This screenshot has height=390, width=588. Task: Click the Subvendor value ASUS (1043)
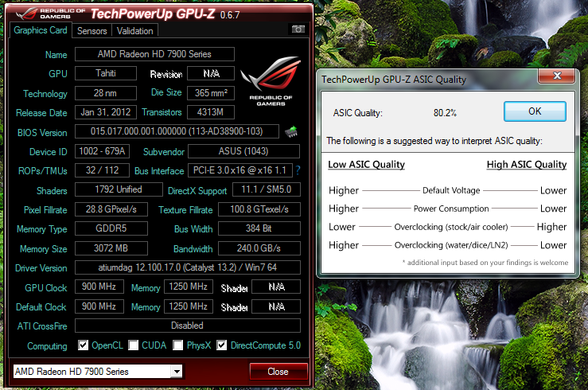(243, 151)
